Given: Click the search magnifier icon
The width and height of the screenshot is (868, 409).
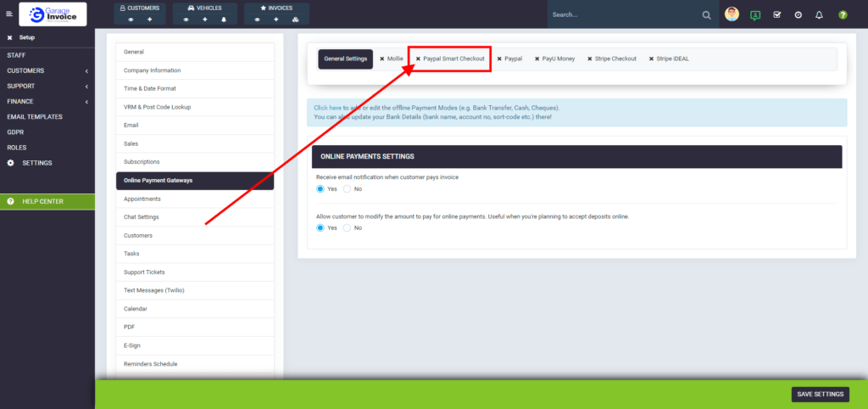Looking at the screenshot, I should 706,15.
